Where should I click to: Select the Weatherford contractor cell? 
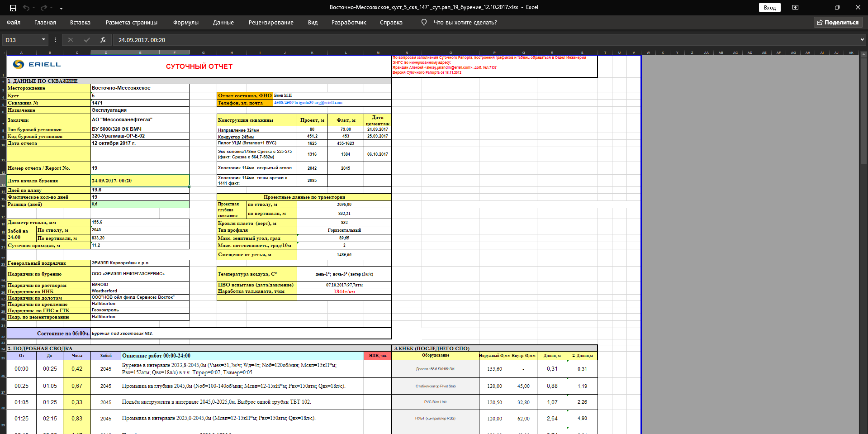(x=140, y=291)
